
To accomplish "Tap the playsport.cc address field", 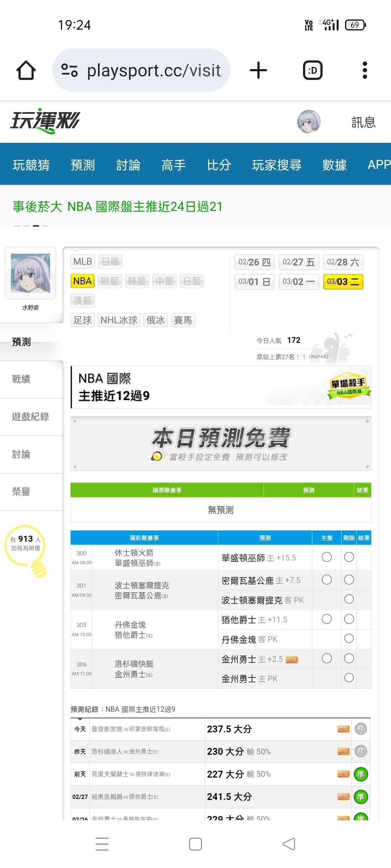I will [x=141, y=70].
